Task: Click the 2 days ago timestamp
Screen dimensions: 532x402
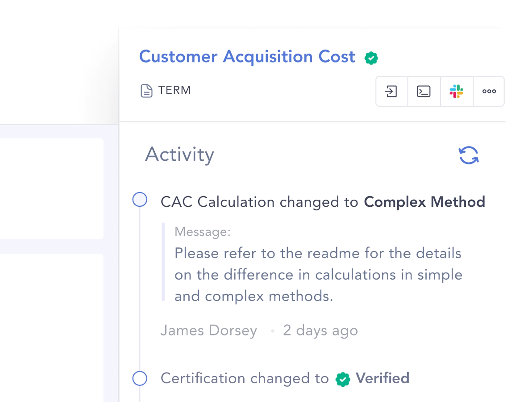Action: [x=320, y=331]
